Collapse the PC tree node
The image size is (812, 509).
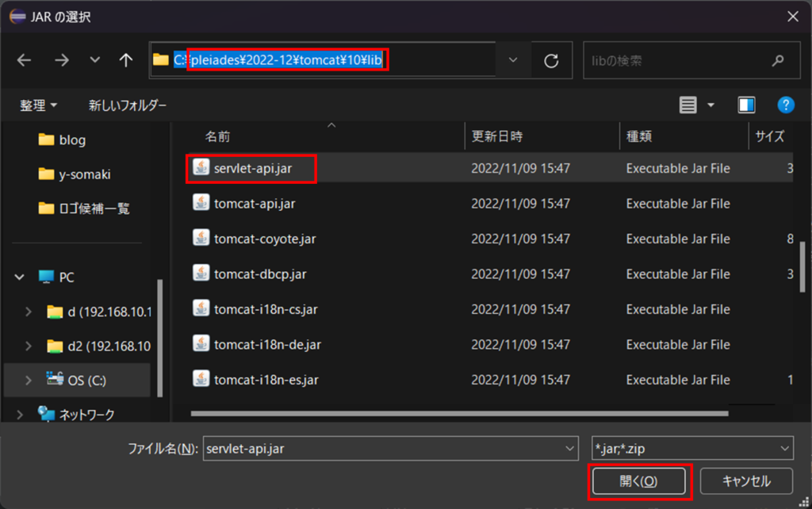[x=19, y=277]
